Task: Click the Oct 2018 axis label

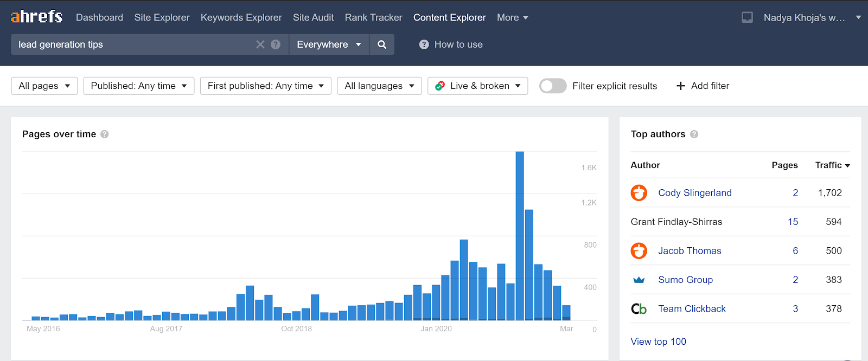Action: coord(296,328)
